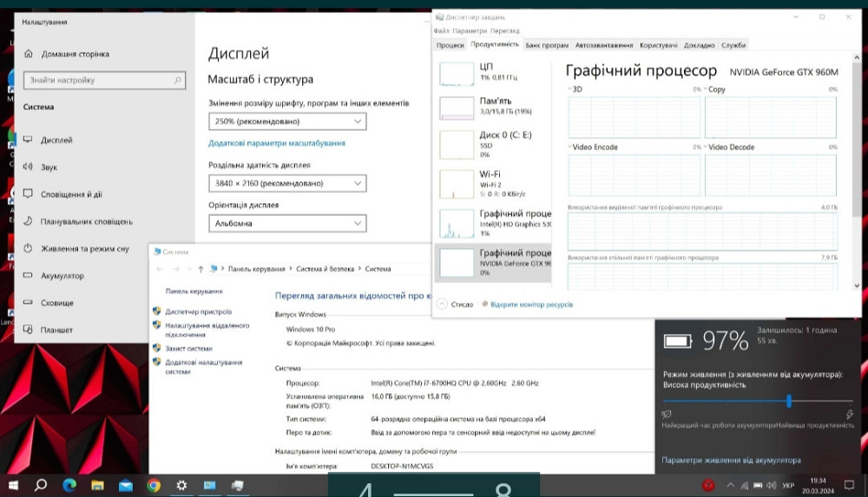Select Intel(R) HD Graphics GPU entry
868x497 pixels.
tap(493, 223)
